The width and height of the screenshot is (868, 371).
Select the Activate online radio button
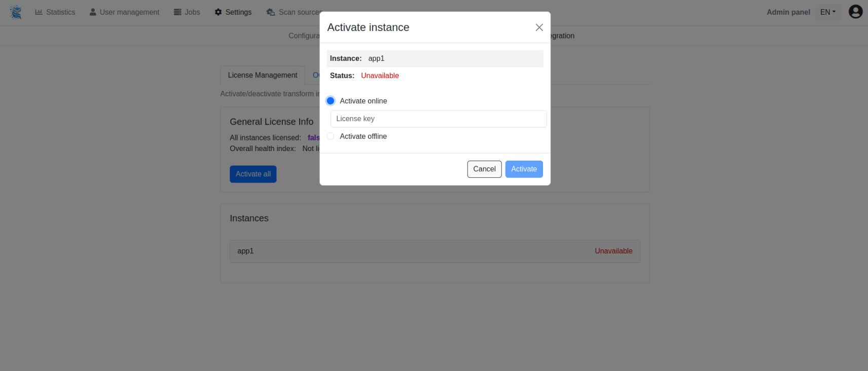[331, 101]
